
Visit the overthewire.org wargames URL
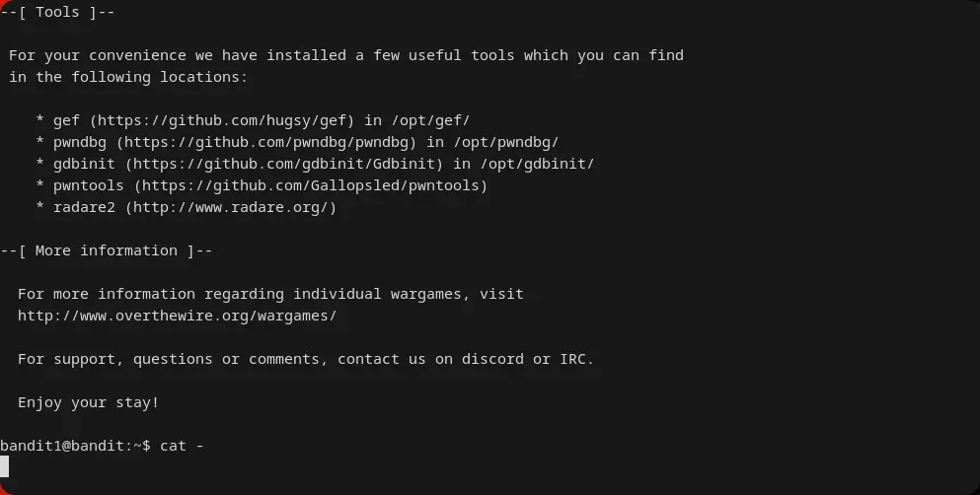pyautogui.click(x=177, y=316)
